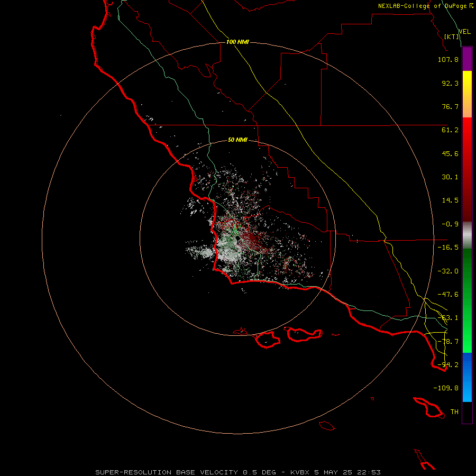Click the -16.5 velocity scale value
Image resolution: width=476 pixels, height=476 pixels.
pyautogui.click(x=448, y=248)
